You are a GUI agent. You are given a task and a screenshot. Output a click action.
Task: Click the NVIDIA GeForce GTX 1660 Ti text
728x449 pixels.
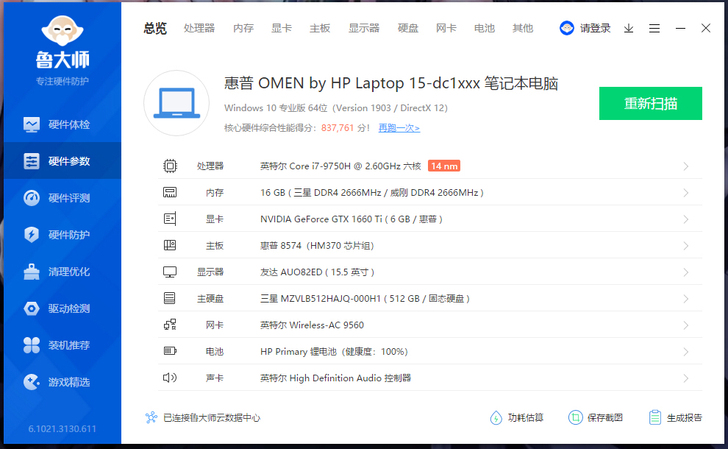(351, 219)
